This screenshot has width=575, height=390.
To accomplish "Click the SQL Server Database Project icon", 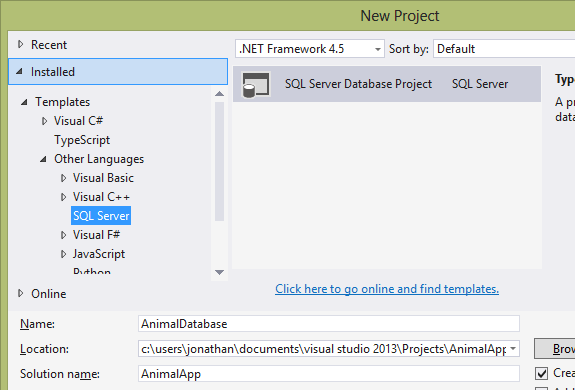I will pyautogui.click(x=256, y=85).
